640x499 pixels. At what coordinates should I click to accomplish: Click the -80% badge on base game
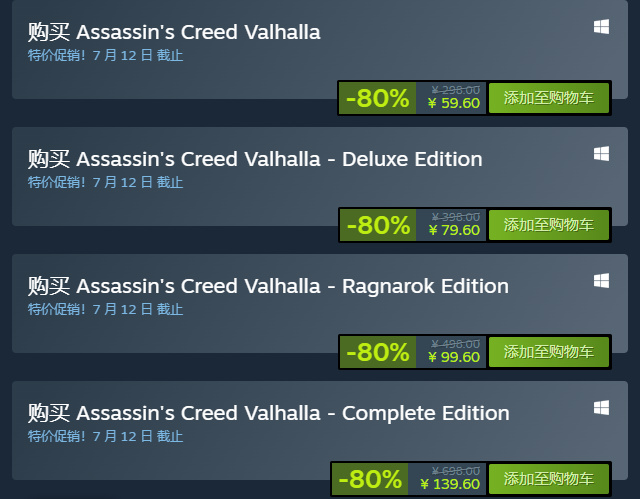point(377,98)
